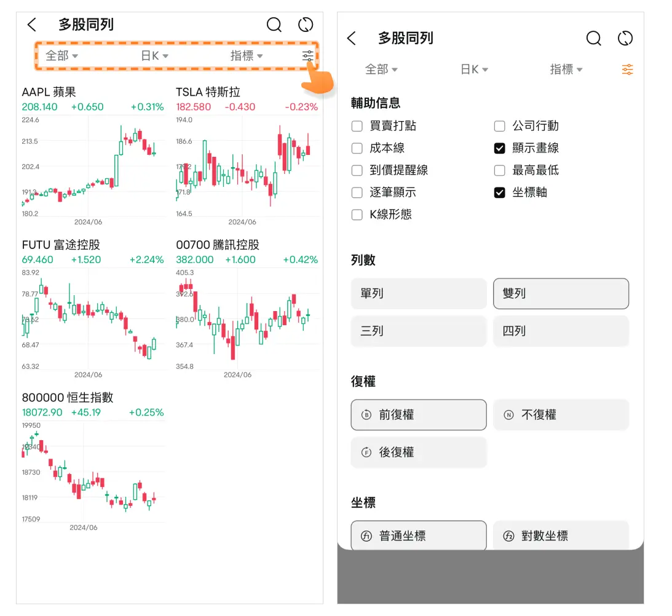Enable the 買賣打點 checkbox
Viewport: 672px width, 616px height.
pyautogui.click(x=357, y=126)
